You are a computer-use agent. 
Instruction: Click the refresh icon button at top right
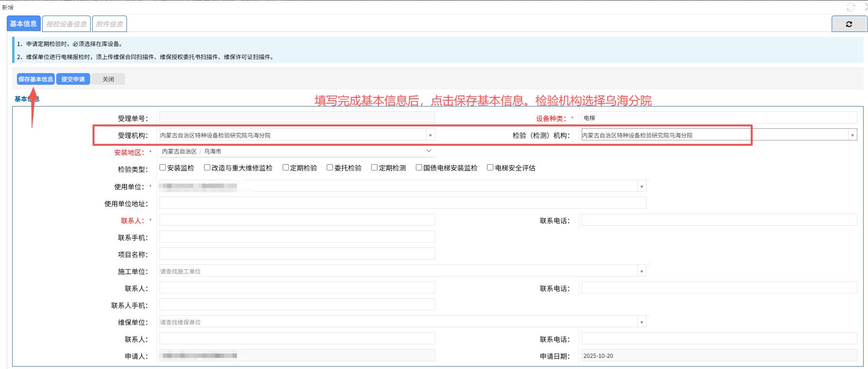pos(849,24)
